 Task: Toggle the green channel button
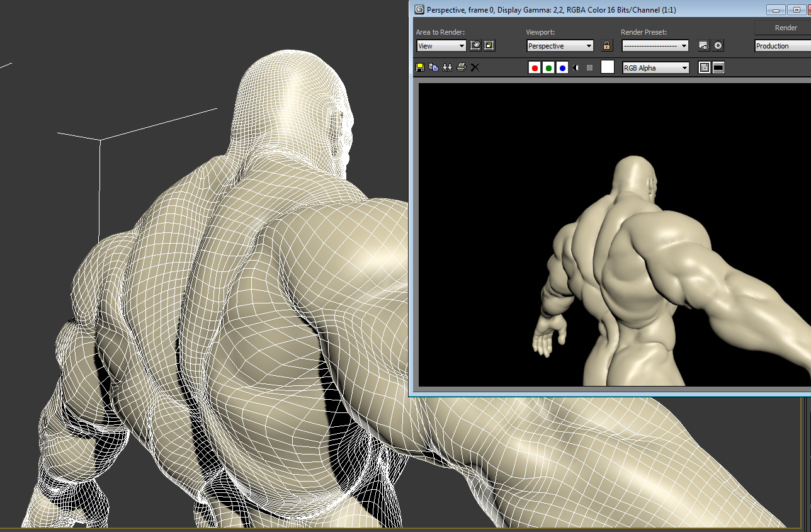coord(548,67)
